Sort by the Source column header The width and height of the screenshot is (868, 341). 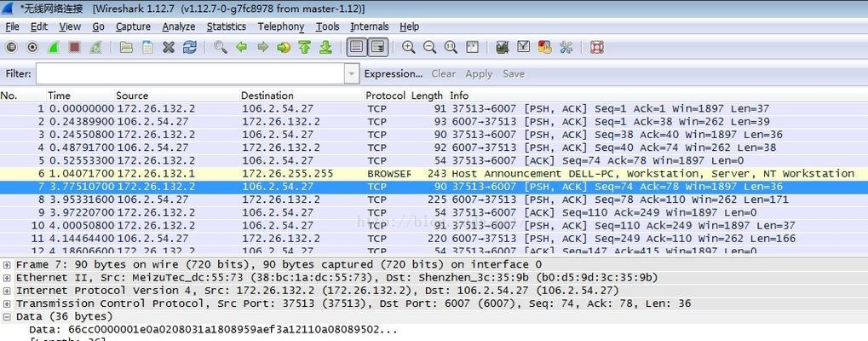click(x=132, y=95)
